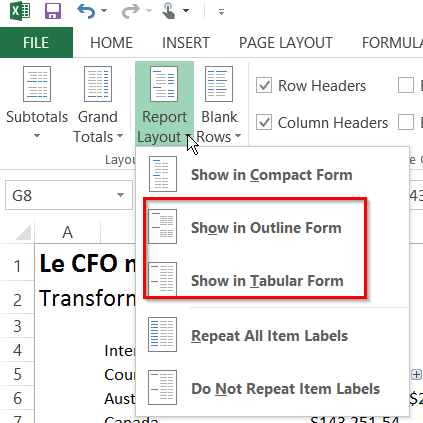Select Show in Compact Form
This screenshot has width=423, height=423.
pos(272,174)
